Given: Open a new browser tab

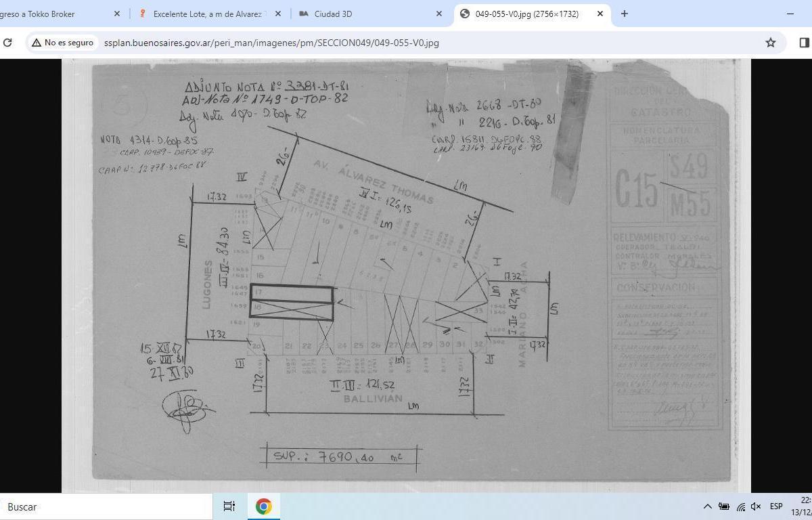Looking at the screenshot, I should pos(624,14).
